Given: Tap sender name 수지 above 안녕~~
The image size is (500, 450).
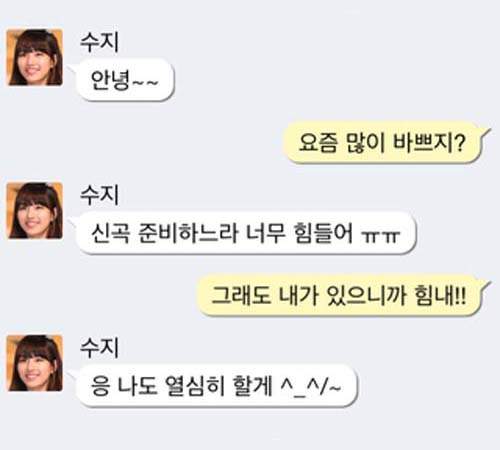Looking at the screenshot, I should pyautogui.click(x=99, y=42).
